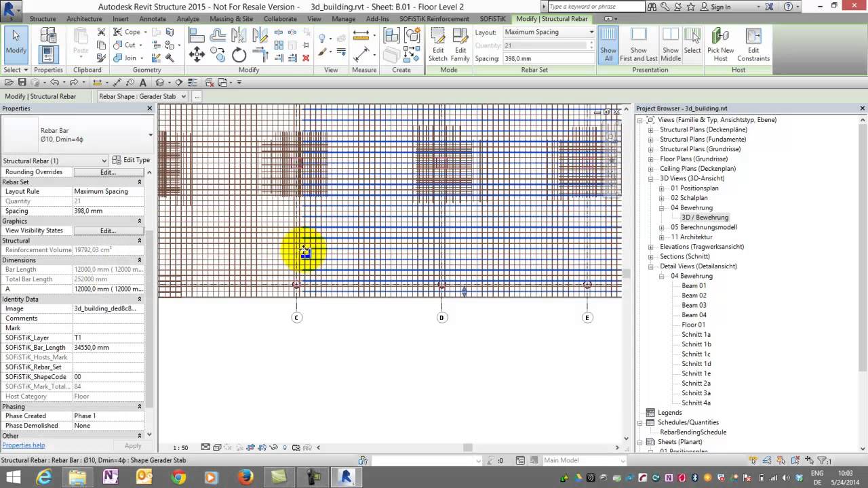This screenshot has height=488, width=868.
Task: Click the Move tool icon
Action: click(197, 55)
